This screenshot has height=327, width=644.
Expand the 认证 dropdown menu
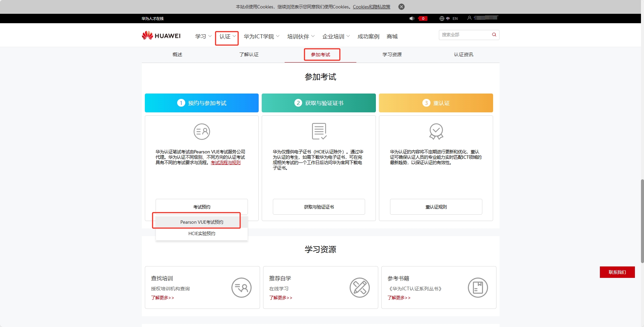[x=227, y=36]
